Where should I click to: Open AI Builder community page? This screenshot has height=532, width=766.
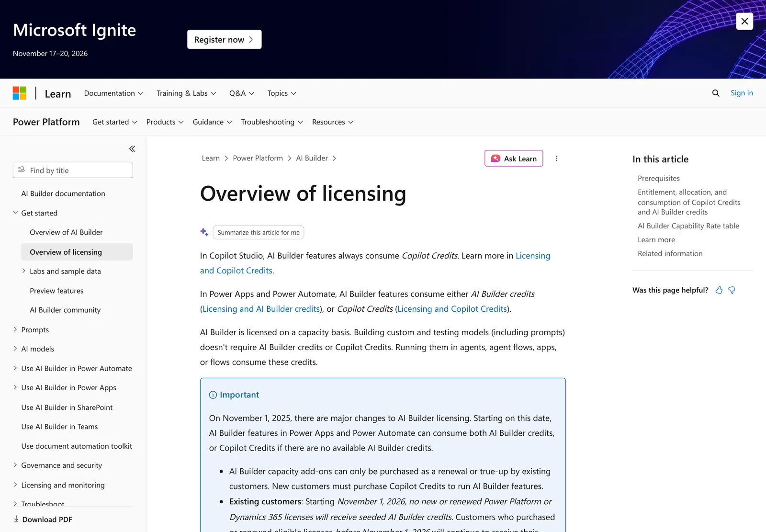coord(65,310)
